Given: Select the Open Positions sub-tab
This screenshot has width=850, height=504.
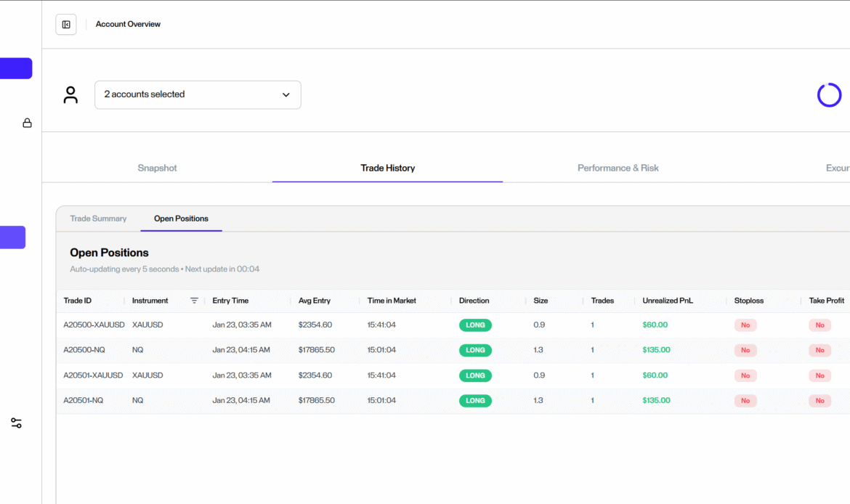Looking at the screenshot, I should (181, 219).
